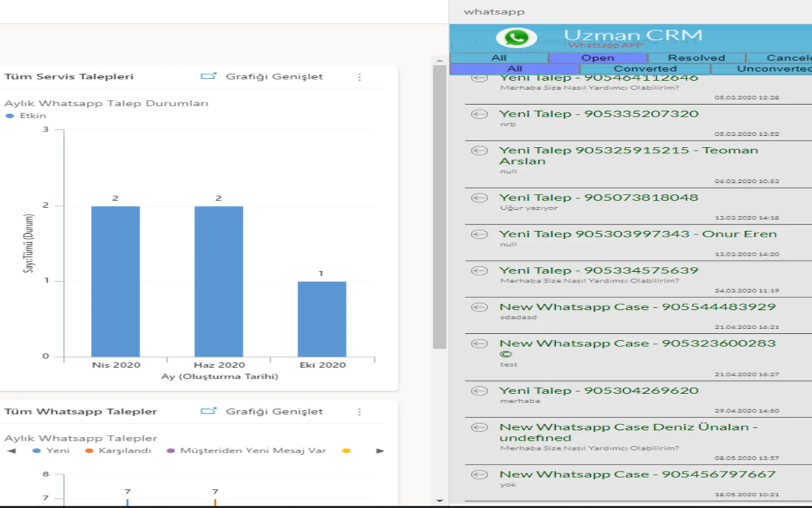The width and height of the screenshot is (812, 508).
Task: Toggle the yellow-dot legend series
Action: [x=347, y=451]
